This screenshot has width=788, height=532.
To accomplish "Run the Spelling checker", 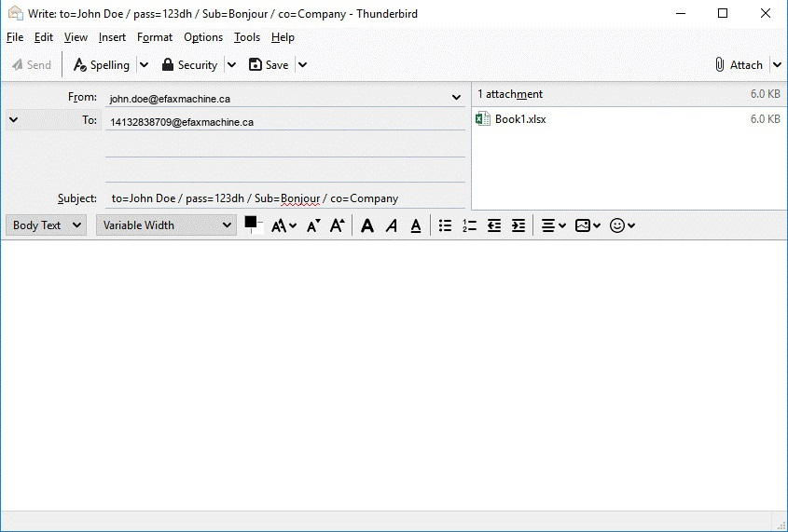I will [101, 64].
